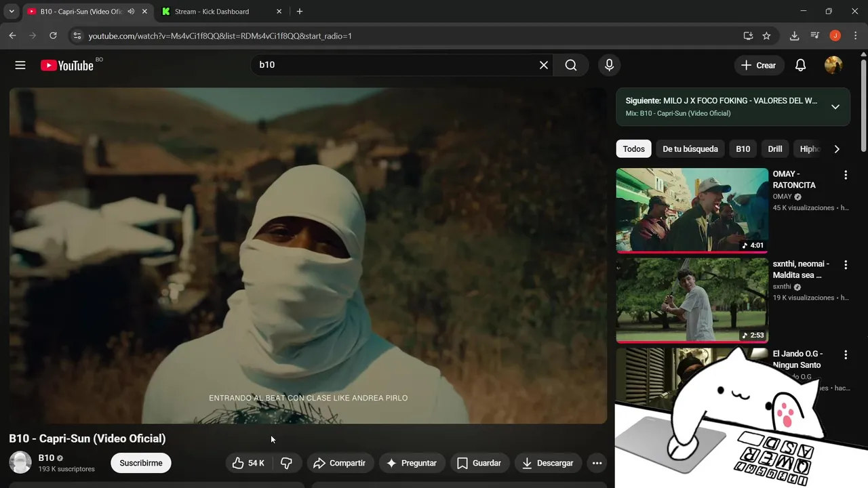868x488 pixels.
Task: Go back in browser history
Action: (12, 36)
